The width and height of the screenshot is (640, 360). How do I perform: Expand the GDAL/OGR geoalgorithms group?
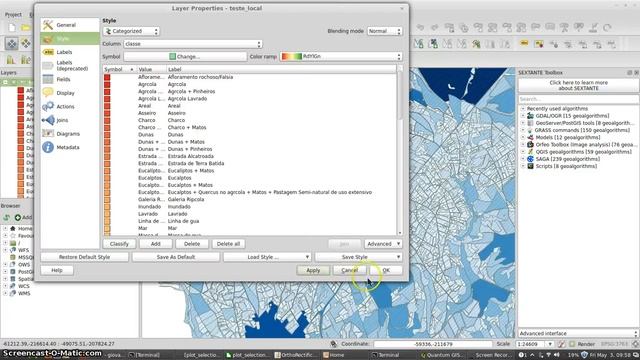[522, 116]
